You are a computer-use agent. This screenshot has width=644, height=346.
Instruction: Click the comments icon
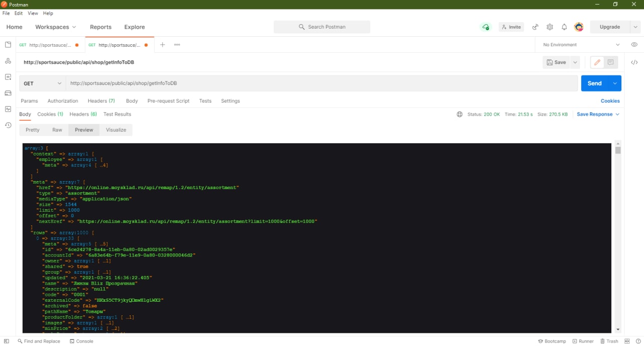pos(611,62)
